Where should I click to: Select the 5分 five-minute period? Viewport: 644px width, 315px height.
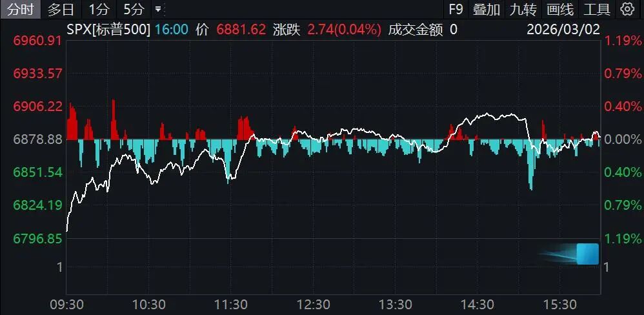coord(134,9)
